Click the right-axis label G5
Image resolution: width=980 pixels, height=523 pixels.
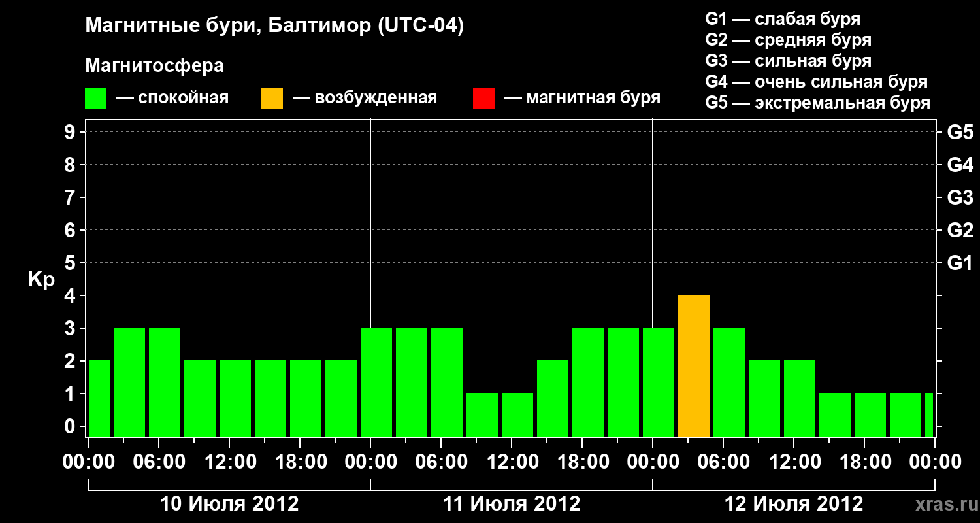[960, 132]
